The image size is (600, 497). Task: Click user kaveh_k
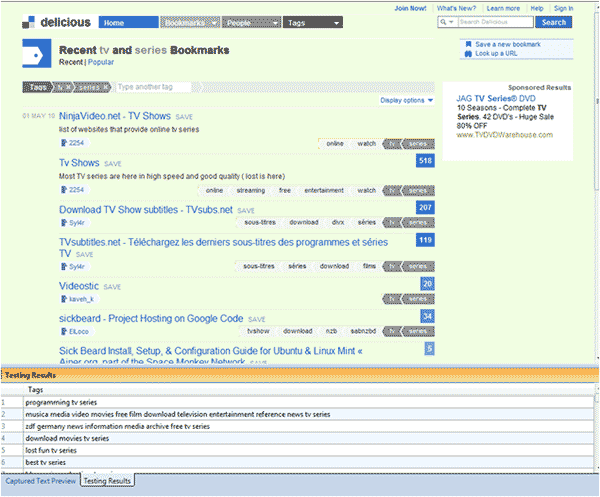click(81, 299)
